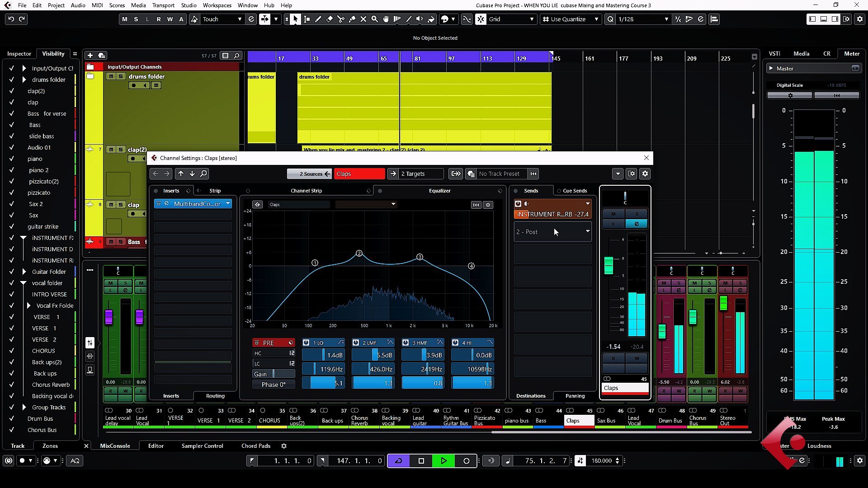868x488 pixels.
Task: Select the Erase tool
Action: click(329, 19)
